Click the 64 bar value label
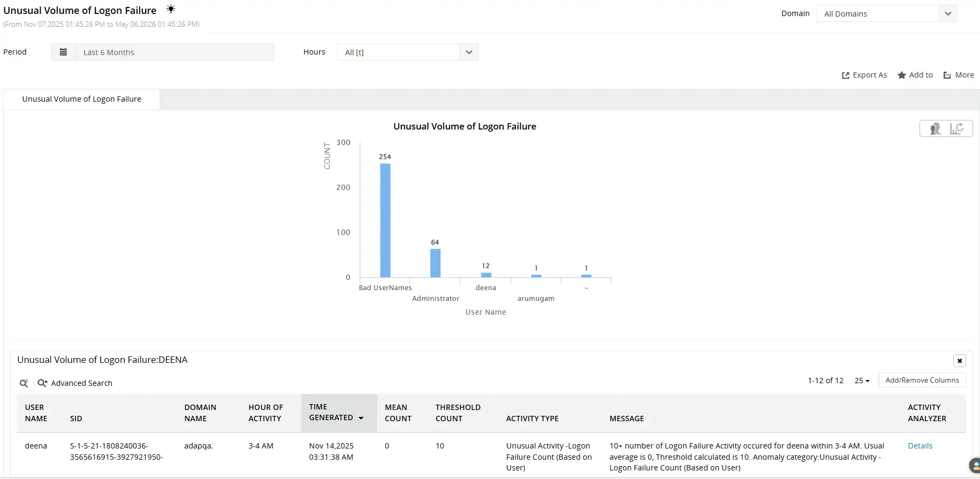The image size is (980, 479). click(x=435, y=242)
